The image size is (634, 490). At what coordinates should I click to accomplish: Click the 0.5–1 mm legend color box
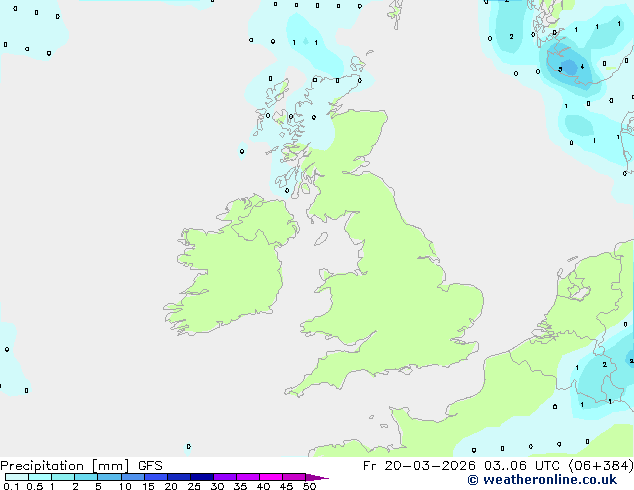pos(40,477)
